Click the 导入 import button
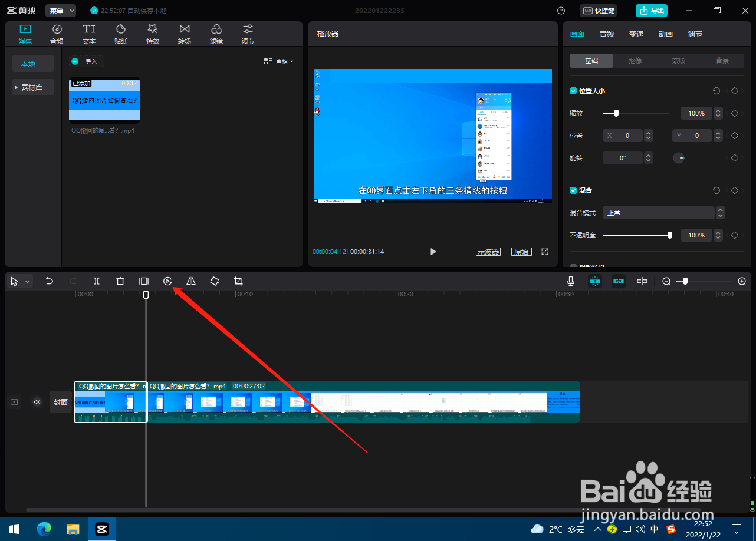 86,61
